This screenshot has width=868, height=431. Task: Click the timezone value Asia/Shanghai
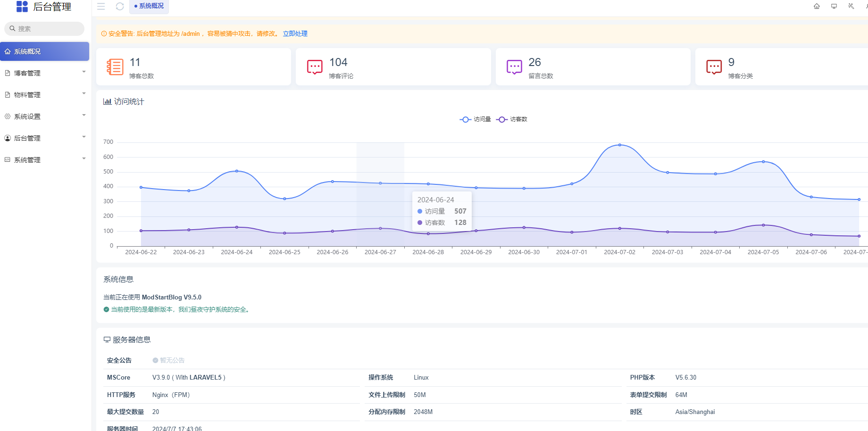click(695, 412)
